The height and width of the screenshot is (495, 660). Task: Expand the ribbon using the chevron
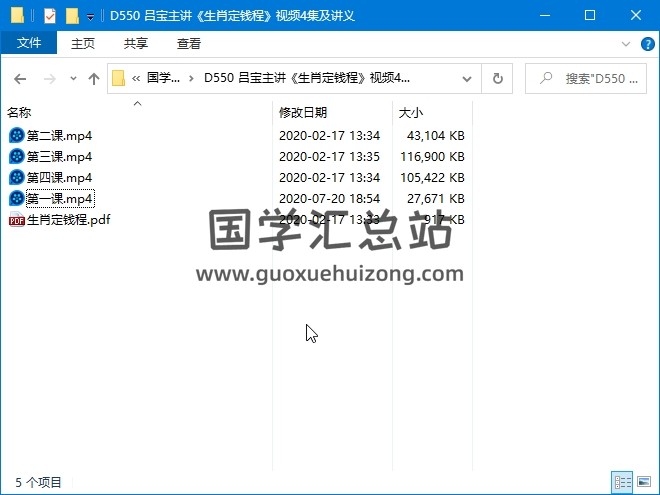coord(625,44)
